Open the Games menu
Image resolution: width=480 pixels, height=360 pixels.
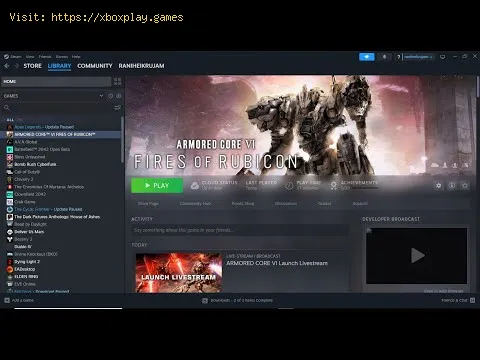[x=62, y=57]
